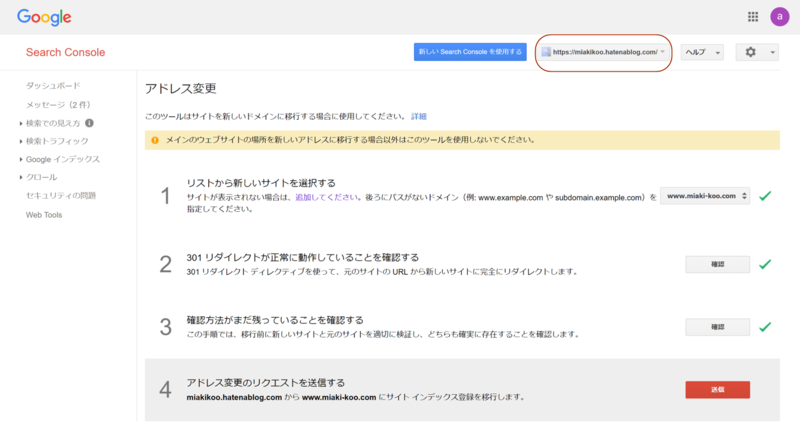
Task: Open the ヘルプ dropdown menu
Action: point(702,52)
